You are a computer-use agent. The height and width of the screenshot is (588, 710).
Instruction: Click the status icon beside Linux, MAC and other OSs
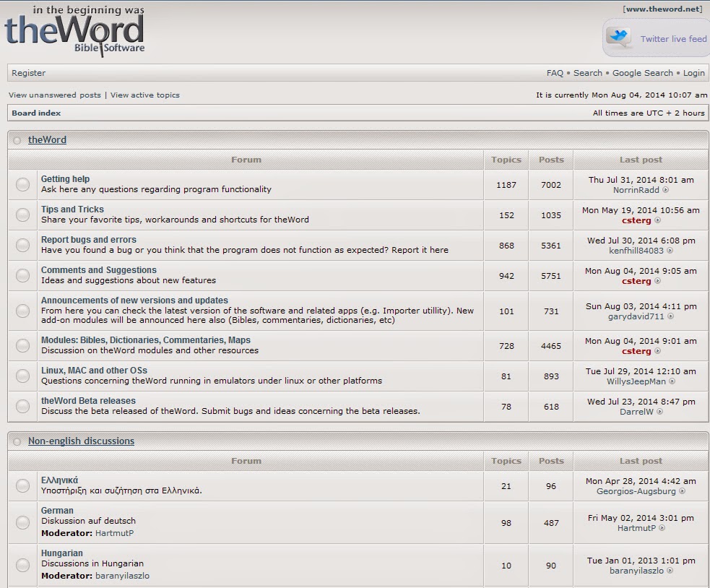[22, 376]
